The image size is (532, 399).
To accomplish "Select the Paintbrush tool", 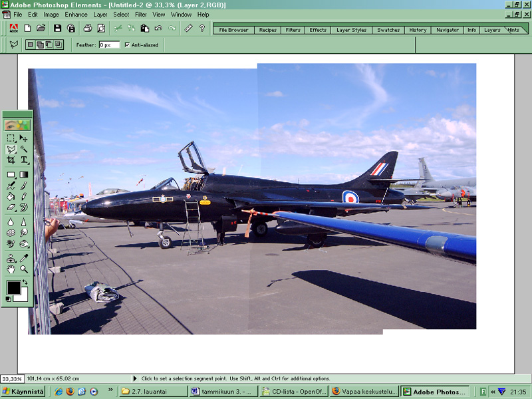I will (x=23, y=186).
